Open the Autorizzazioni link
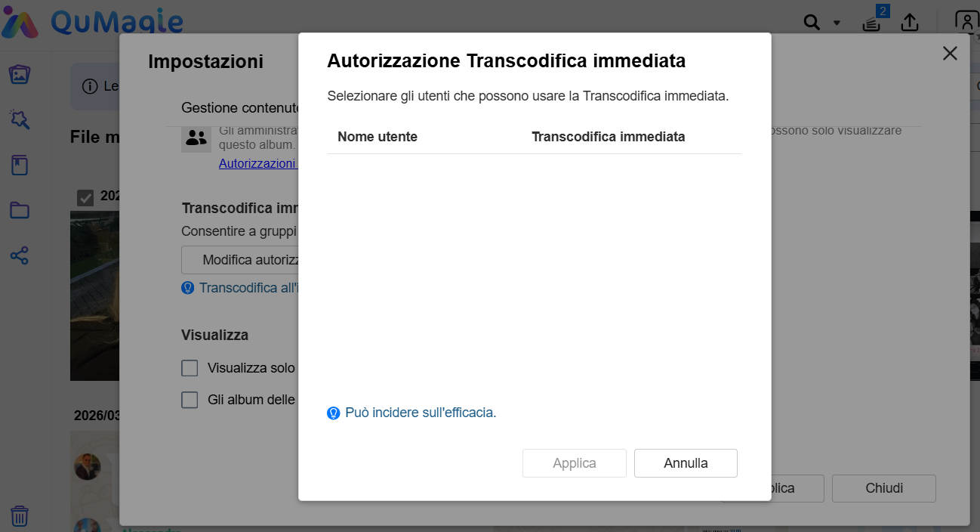 [258, 163]
